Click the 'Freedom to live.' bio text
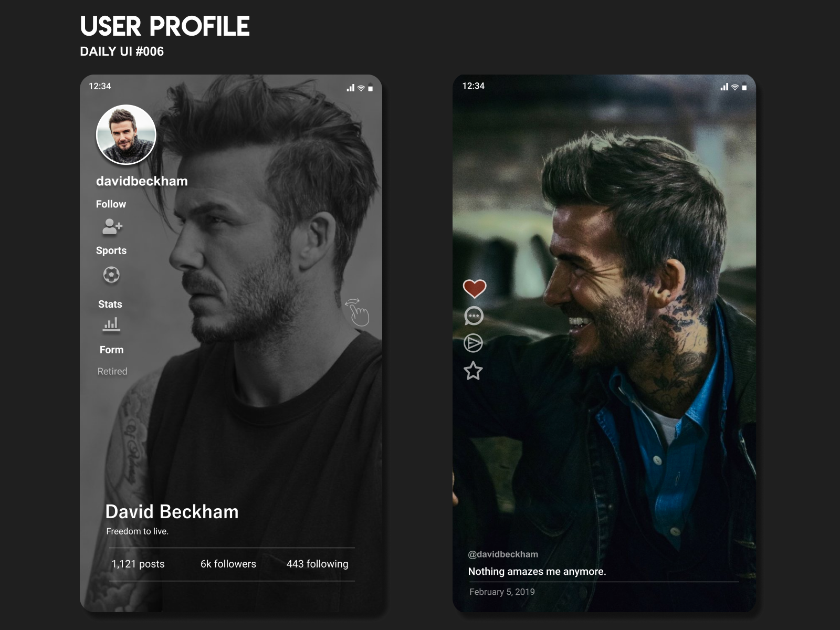The image size is (840, 630). pos(137,531)
